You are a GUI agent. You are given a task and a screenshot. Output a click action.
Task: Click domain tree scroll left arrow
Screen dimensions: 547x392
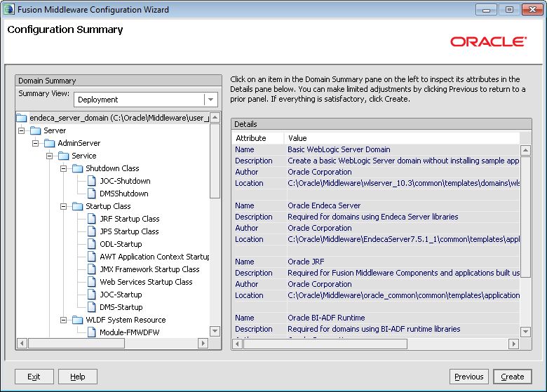[x=22, y=343]
